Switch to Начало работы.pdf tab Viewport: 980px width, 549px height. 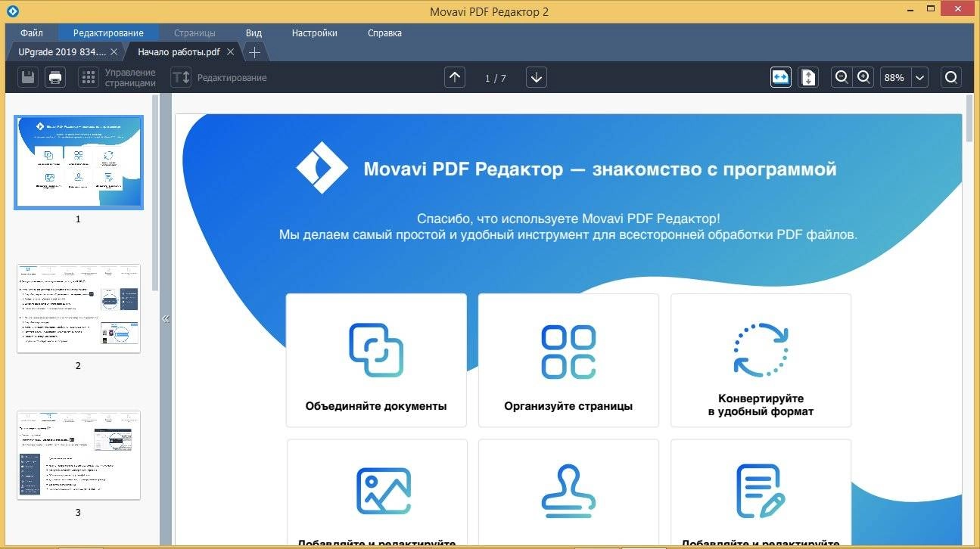(x=179, y=52)
